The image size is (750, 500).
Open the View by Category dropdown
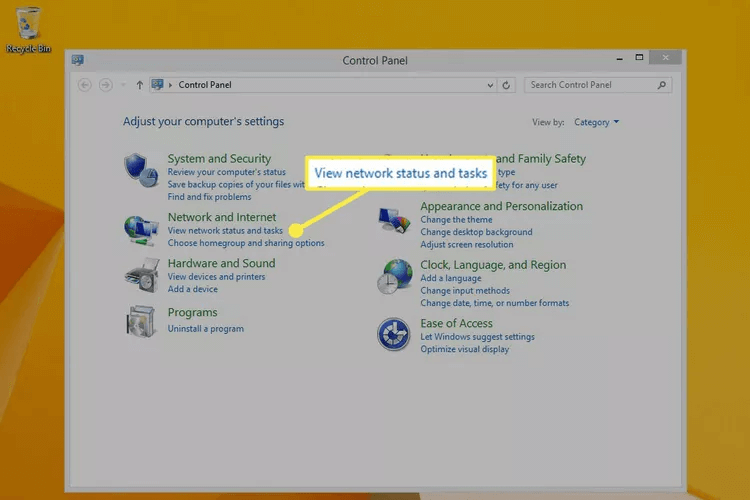(x=596, y=122)
